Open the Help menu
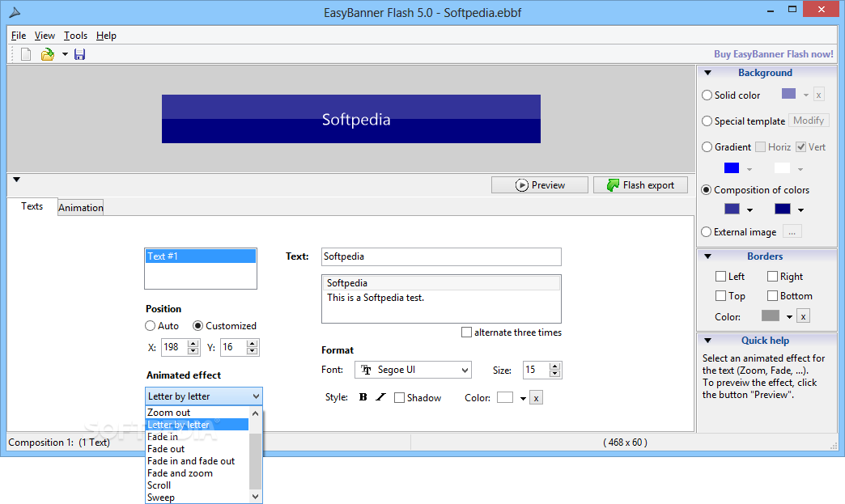Screen dimensions: 845x504 point(106,36)
